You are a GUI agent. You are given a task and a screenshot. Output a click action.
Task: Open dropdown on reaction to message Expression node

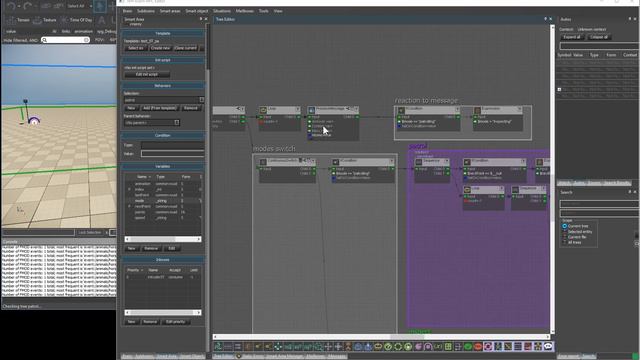pos(520,109)
